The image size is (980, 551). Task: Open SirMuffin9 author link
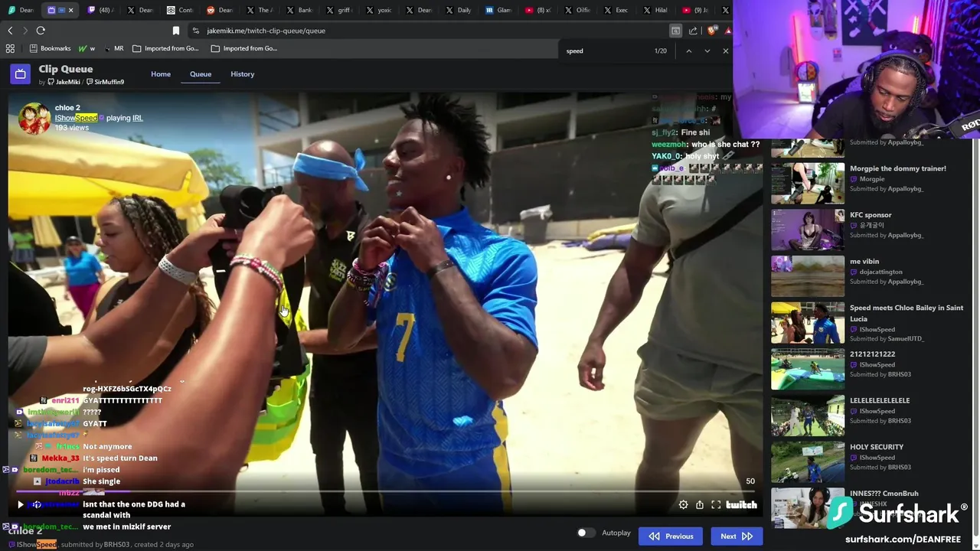[105, 82]
